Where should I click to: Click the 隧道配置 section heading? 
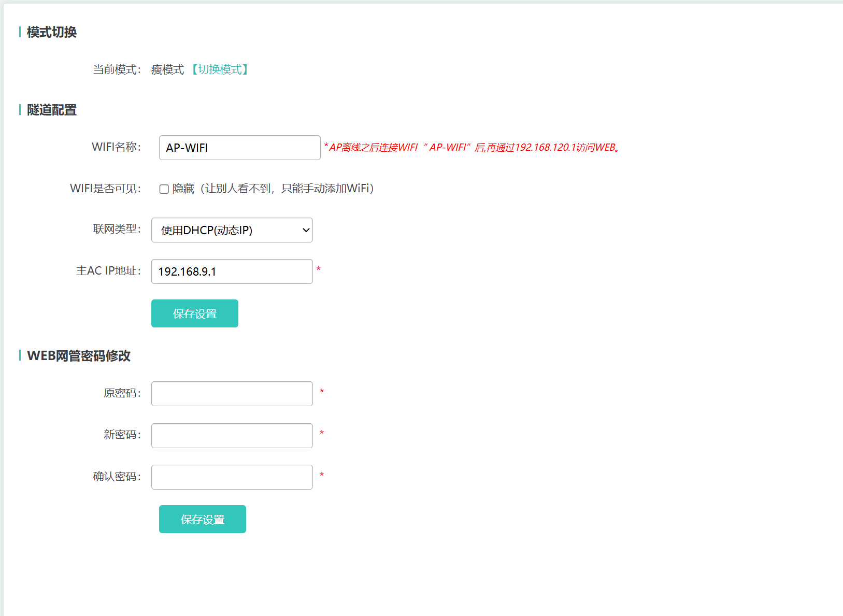coord(51,110)
